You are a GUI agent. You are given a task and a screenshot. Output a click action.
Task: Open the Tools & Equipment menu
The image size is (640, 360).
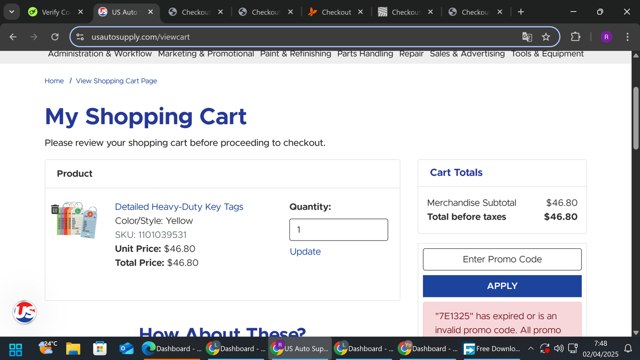point(547,54)
